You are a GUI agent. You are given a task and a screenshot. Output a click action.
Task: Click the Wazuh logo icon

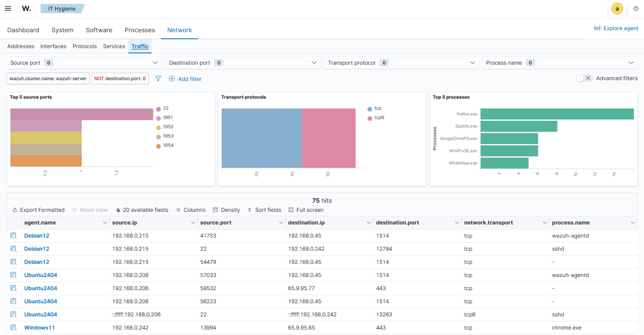(x=26, y=9)
